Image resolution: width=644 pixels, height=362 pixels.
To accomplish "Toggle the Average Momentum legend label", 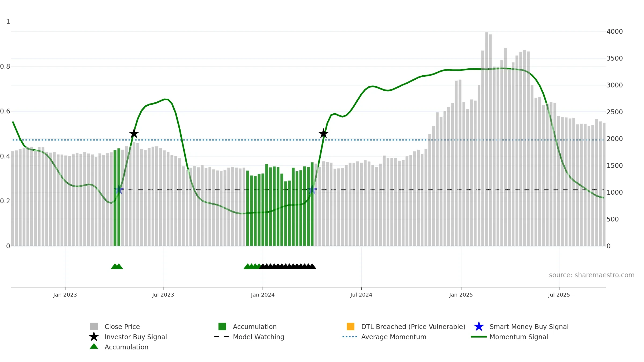I will pos(394,337).
